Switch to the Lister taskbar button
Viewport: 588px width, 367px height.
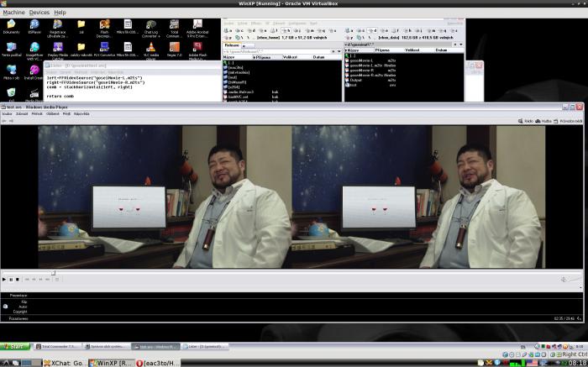click(204, 347)
